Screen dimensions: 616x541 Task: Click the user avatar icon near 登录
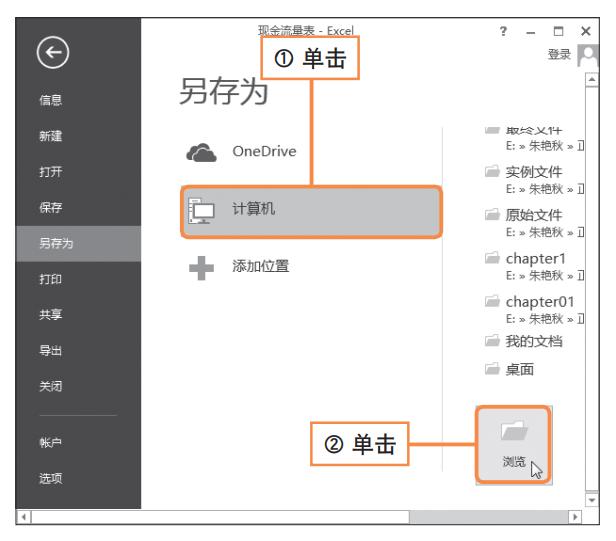(x=588, y=55)
